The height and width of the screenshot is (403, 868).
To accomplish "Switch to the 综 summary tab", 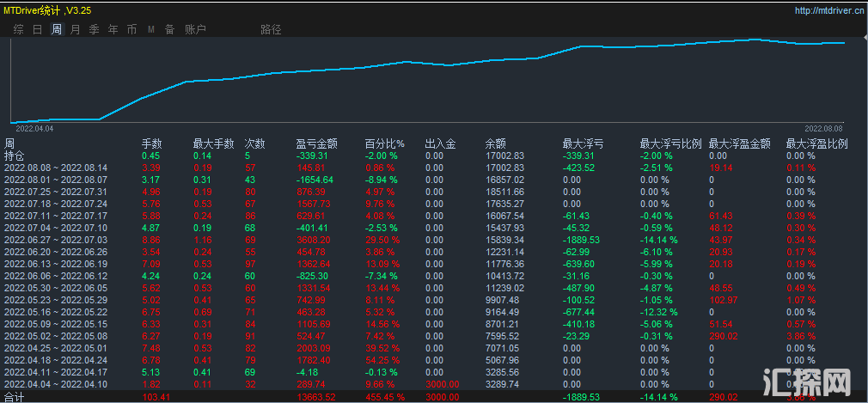I will coord(18,29).
